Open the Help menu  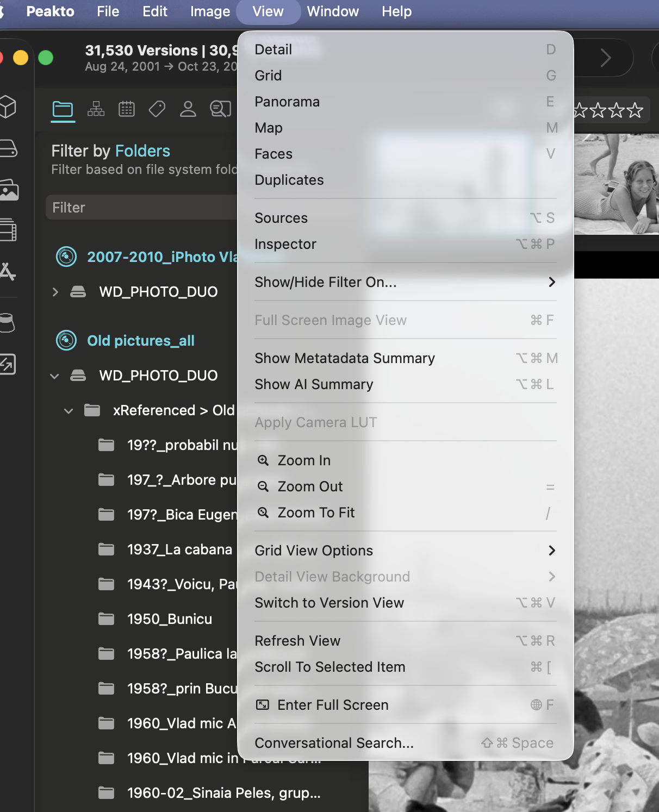coord(396,11)
